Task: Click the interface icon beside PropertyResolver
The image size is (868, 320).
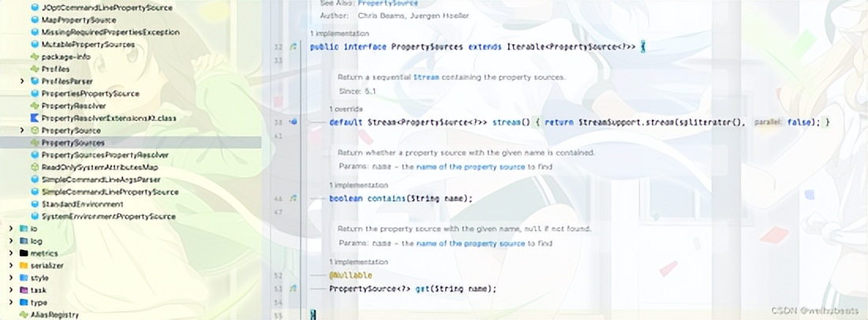Action: (35, 106)
